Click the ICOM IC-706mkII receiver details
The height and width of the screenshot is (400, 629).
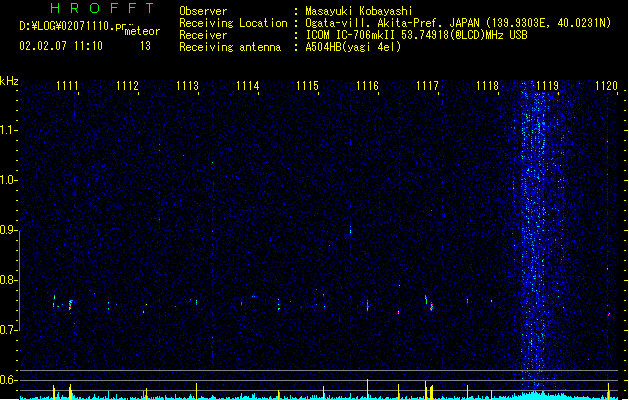pos(416,35)
